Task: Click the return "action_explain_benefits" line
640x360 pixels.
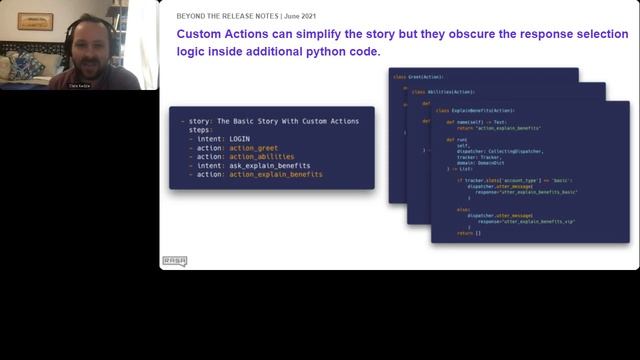Action: tap(499, 128)
